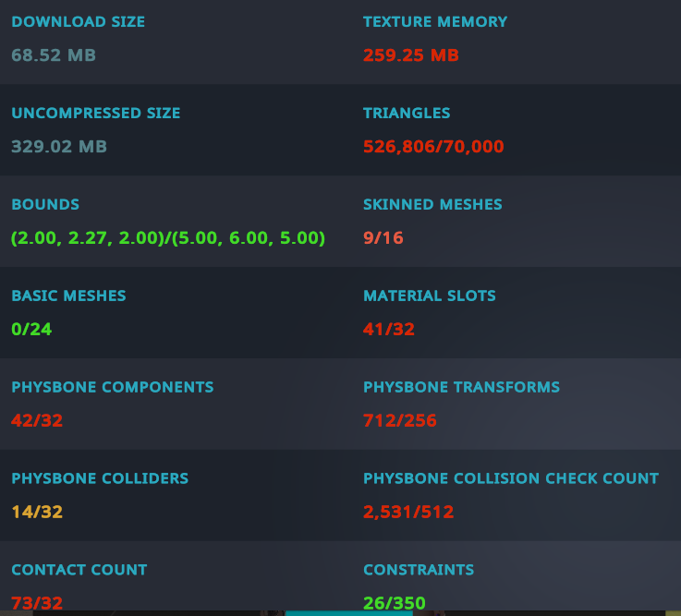Select the 2,531/512 collision check value
681x616 pixels.
click(408, 512)
